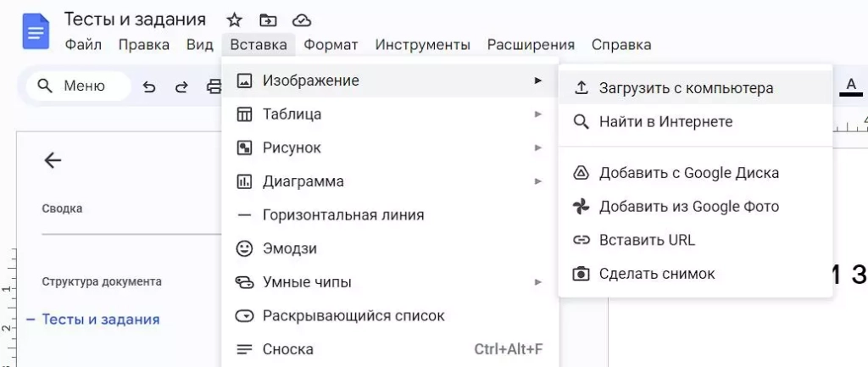Open the Справка menu
Screen dimensions: 868x367
pyautogui.click(x=621, y=44)
